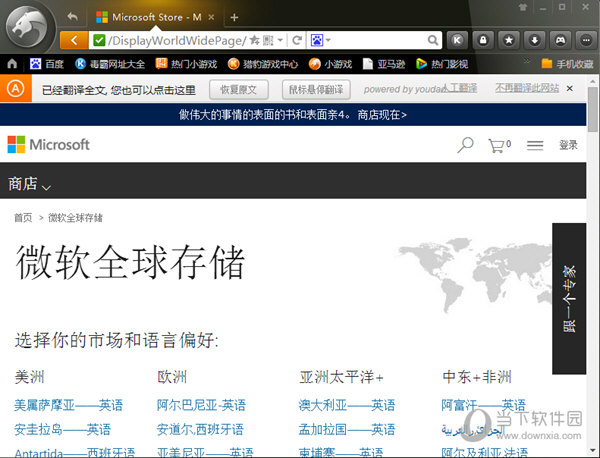Click 不再翻译此网站 link
The height and width of the screenshot is (458, 600).
(x=527, y=88)
